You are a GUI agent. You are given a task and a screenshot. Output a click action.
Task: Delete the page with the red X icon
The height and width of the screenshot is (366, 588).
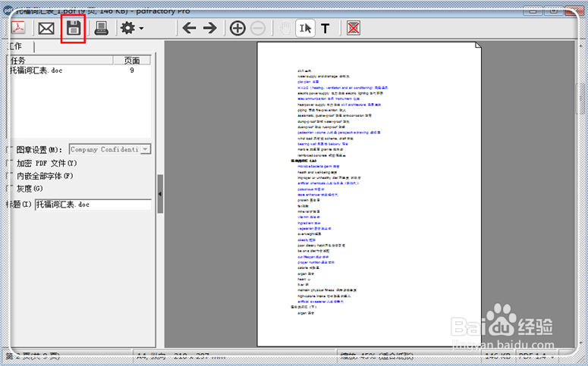click(354, 28)
